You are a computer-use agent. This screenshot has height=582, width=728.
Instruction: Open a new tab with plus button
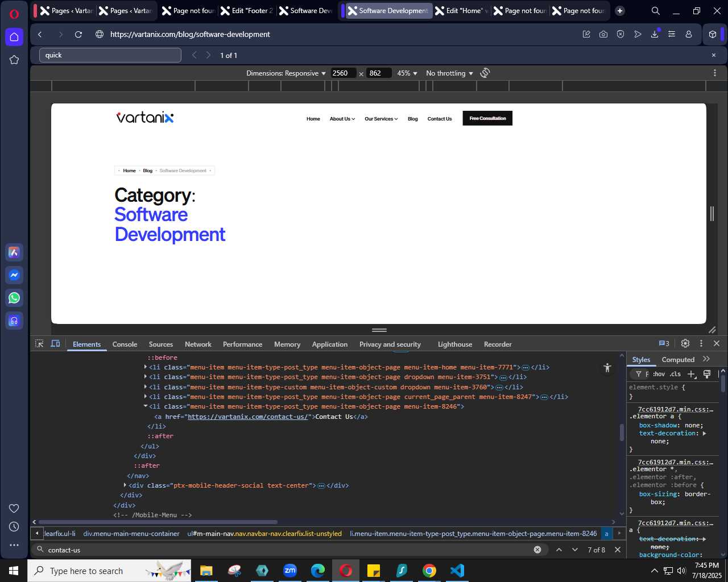click(620, 11)
